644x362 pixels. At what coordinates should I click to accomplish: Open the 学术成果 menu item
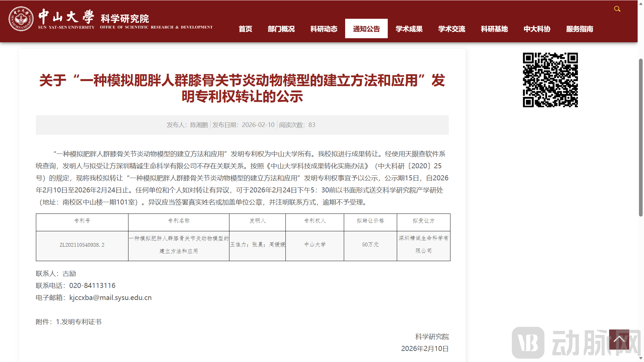[x=409, y=29]
